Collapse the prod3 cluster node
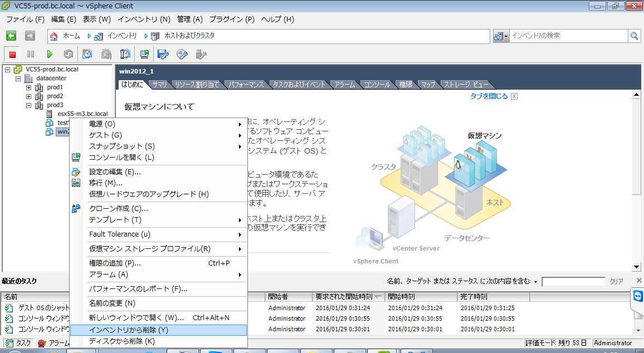 29,105
